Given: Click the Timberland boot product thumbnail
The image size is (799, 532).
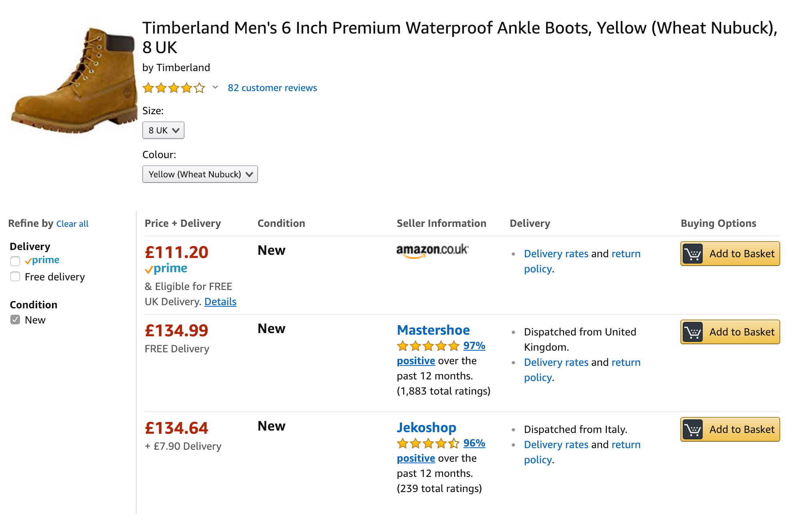Looking at the screenshot, I should (74, 80).
